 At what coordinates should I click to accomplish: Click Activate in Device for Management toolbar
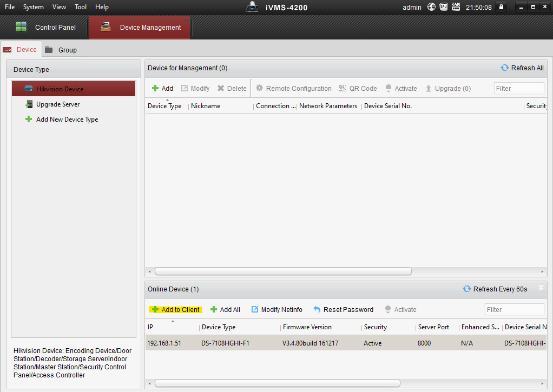401,89
